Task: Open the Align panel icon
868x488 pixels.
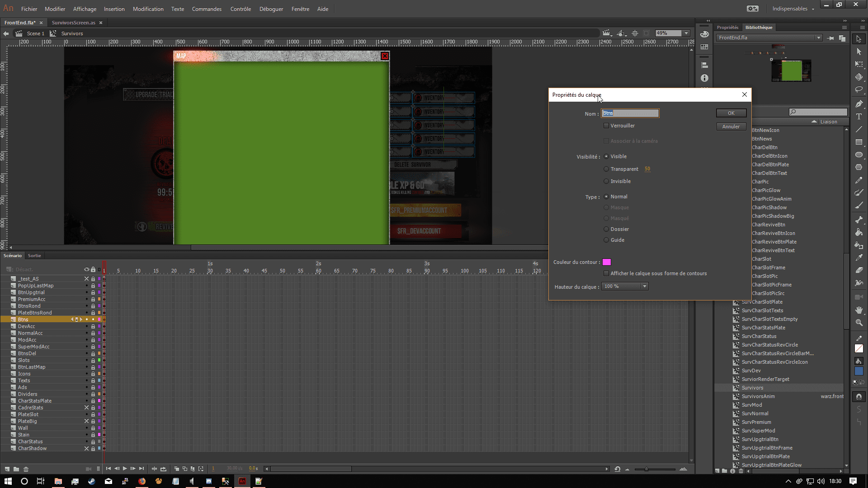Action: (x=704, y=65)
